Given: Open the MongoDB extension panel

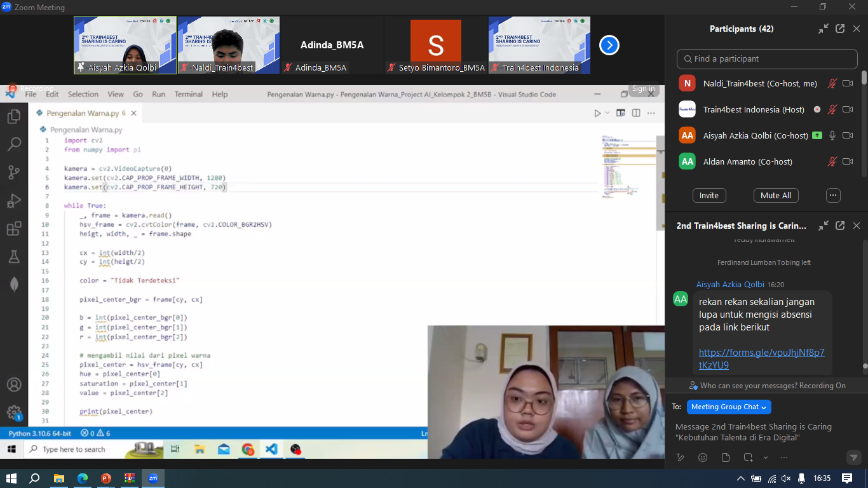Looking at the screenshot, I should [14, 284].
